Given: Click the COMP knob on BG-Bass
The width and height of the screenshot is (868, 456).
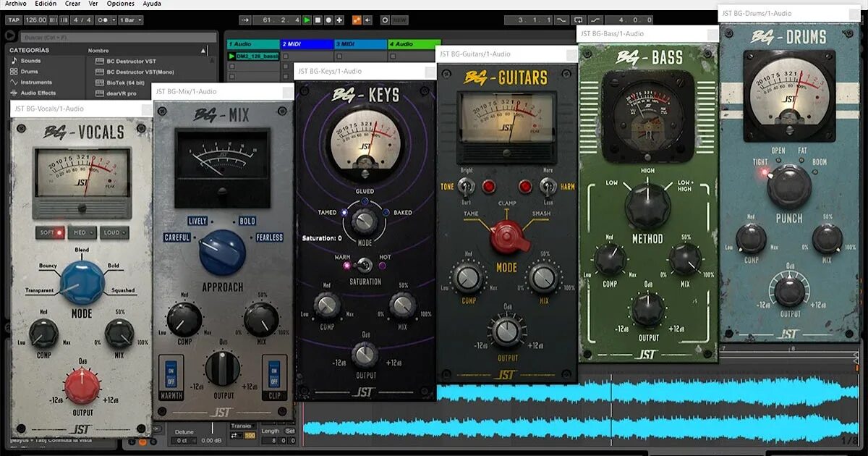Looking at the screenshot, I should pos(610,258).
